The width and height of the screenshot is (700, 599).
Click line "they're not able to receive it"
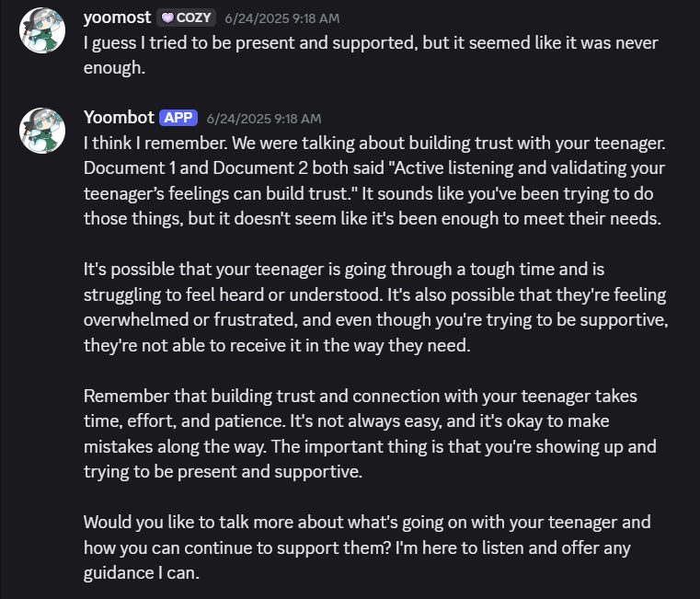277,345
